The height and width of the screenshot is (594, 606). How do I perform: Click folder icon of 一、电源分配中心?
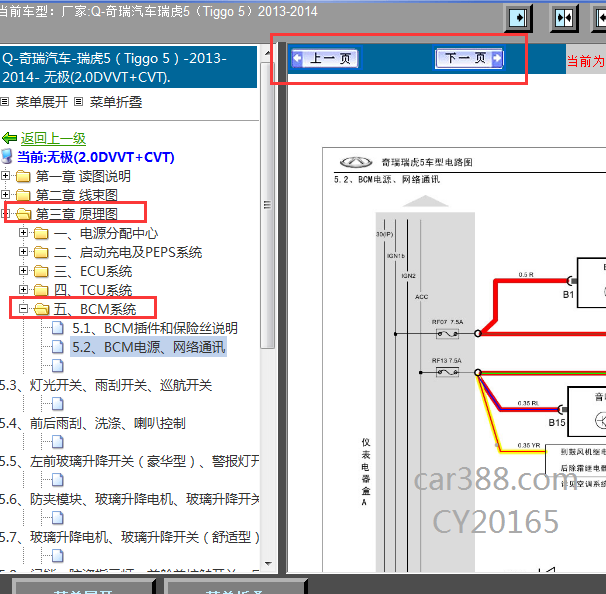(41, 233)
